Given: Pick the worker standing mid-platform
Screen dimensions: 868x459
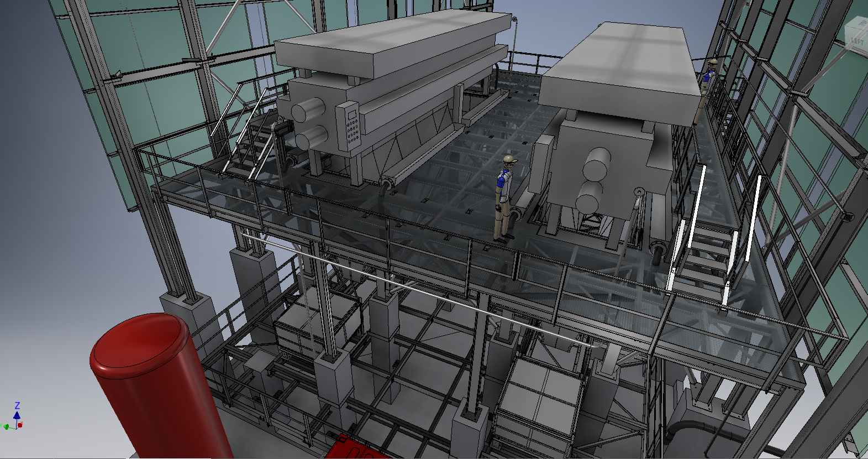Looking at the screenshot, I should [504, 199].
